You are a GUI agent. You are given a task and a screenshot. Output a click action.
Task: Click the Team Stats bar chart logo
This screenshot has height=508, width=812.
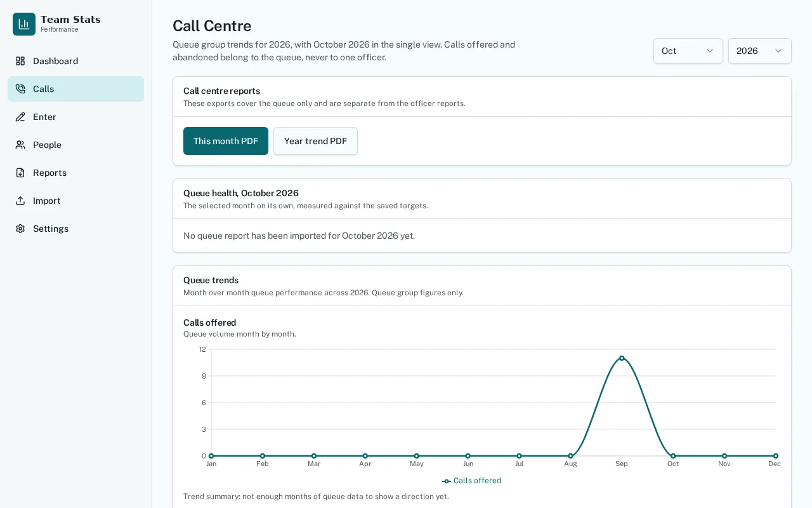click(24, 24)
